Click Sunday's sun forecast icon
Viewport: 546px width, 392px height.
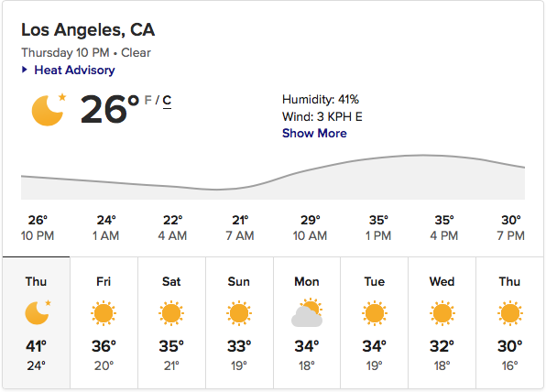[x=239, y=313]
